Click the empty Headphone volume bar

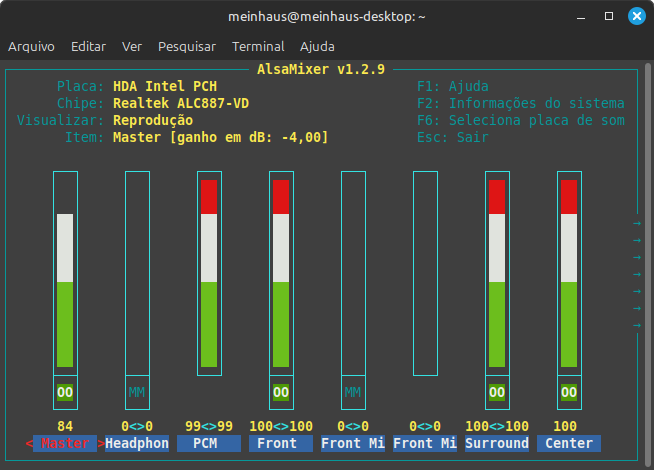point(137,273)
